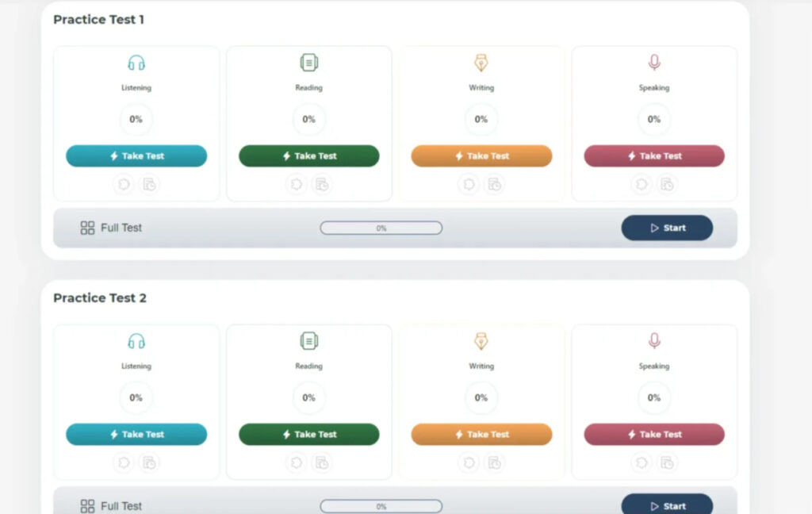Start the Full Test for Practice Test 1

click(x=667, y=228)
